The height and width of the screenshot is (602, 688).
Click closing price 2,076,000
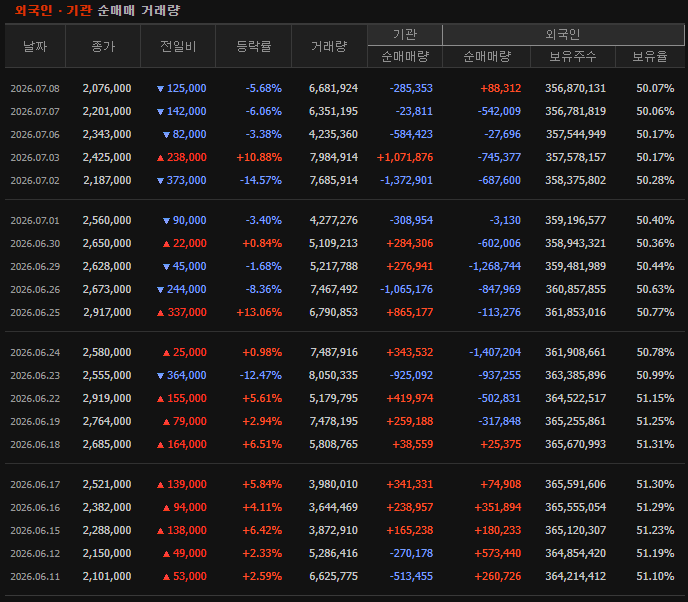[107, 88]
